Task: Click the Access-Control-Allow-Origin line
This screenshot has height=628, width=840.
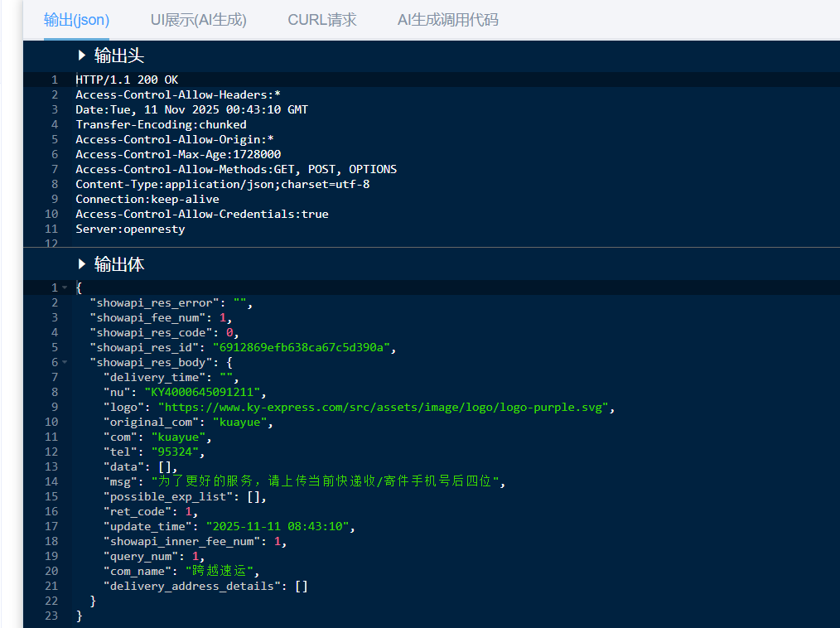Action: (175, 139)
